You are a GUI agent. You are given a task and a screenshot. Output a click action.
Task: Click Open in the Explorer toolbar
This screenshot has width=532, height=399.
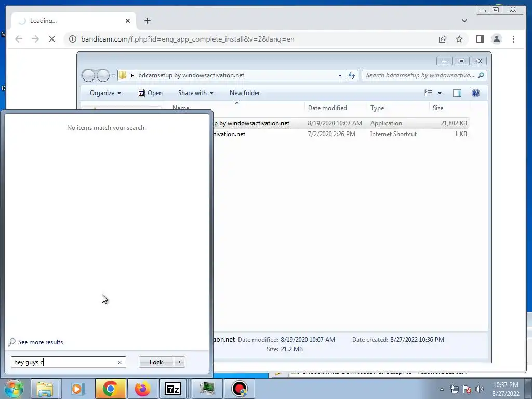150,93
